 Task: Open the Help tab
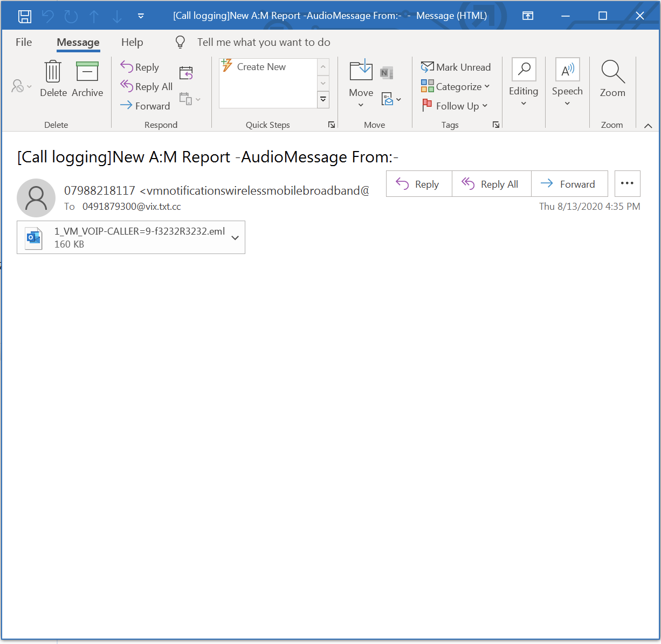[x=132, y=42]
